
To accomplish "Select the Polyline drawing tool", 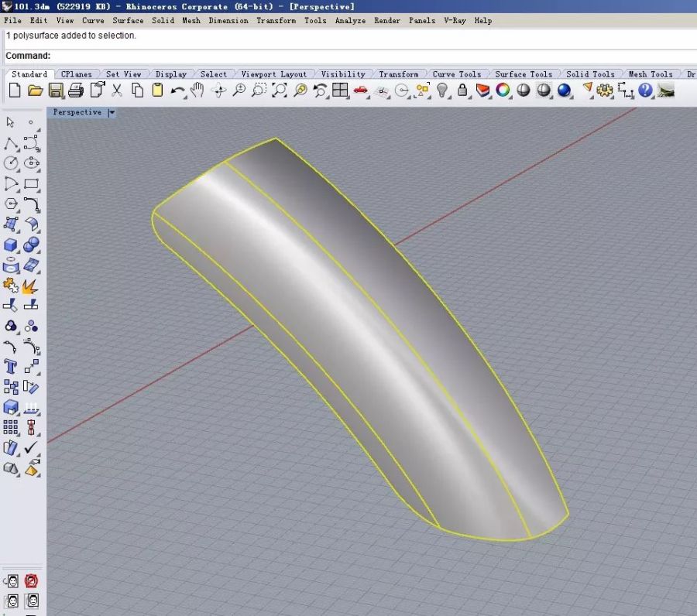I will 11,144.
